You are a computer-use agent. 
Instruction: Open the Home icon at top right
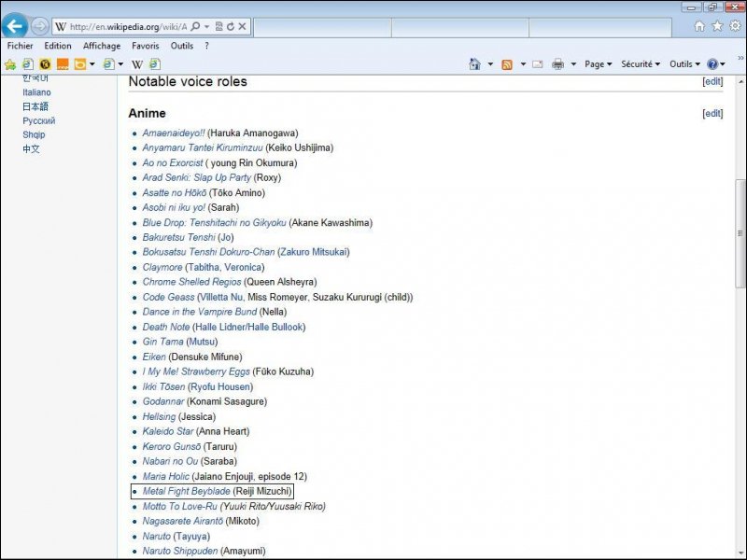click(699, 26)
